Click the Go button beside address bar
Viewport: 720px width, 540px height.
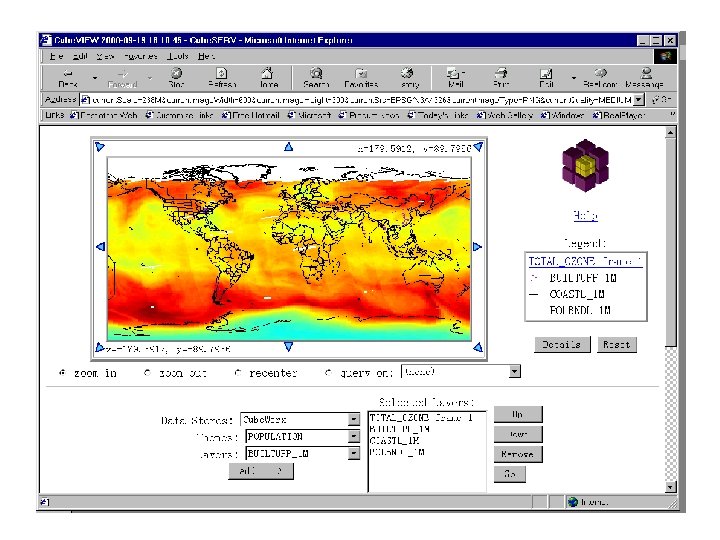(661, 99)
